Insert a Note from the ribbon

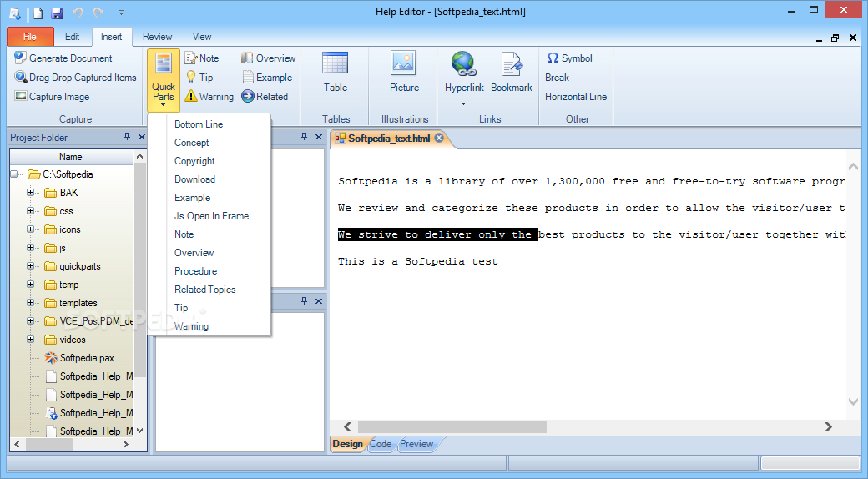[x=202, y=58]
